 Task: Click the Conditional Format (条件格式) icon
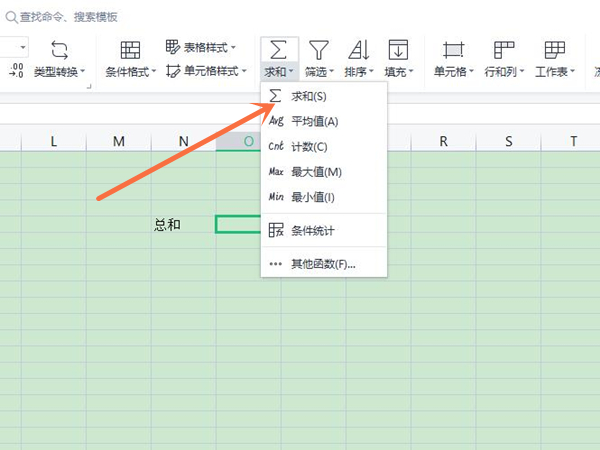130,50
